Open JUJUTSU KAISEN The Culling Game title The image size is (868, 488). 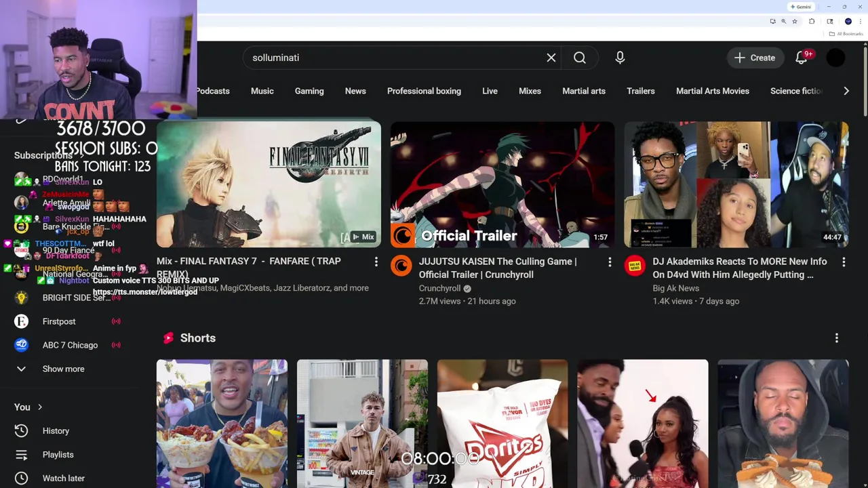click(498, 268)
